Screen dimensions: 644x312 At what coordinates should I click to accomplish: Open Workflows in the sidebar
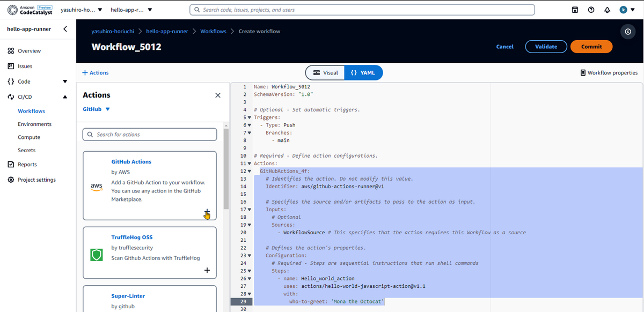pyautogui.click(x=31, y=111)
